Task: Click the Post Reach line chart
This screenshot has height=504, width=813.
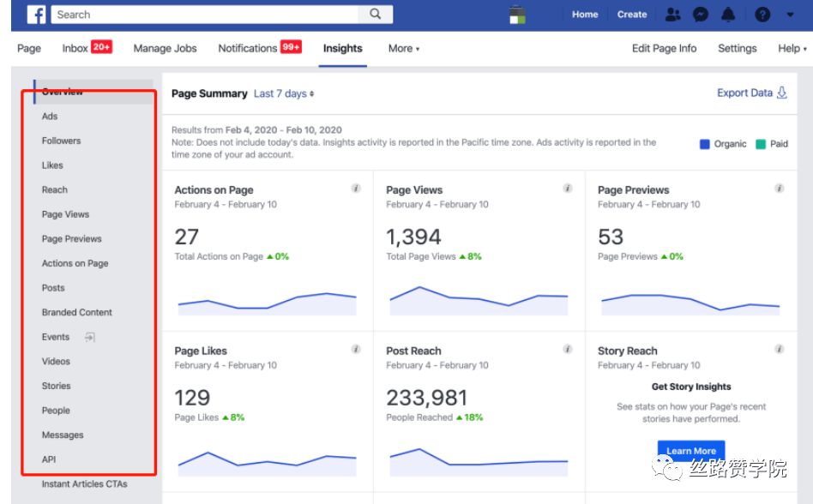Action: 479,463
